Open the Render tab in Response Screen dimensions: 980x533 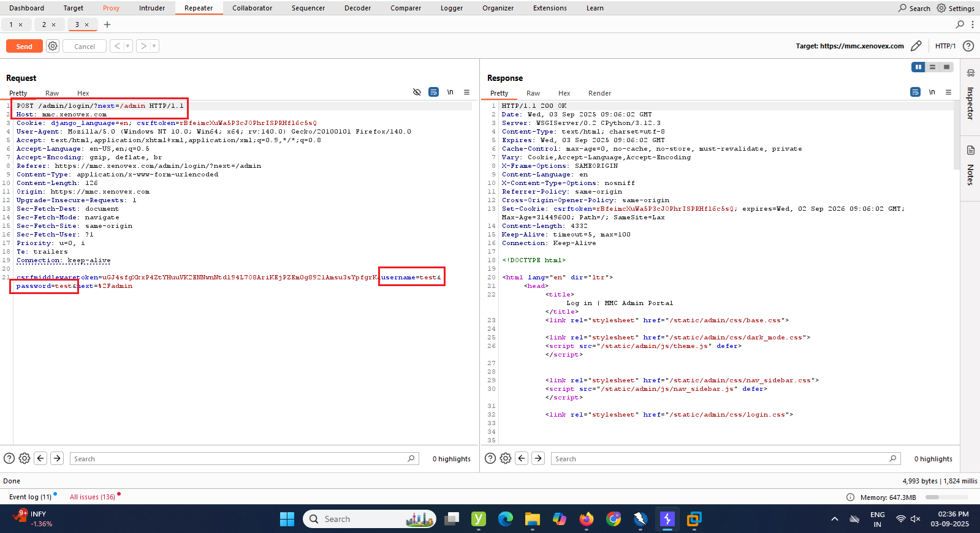click(599, 93)
